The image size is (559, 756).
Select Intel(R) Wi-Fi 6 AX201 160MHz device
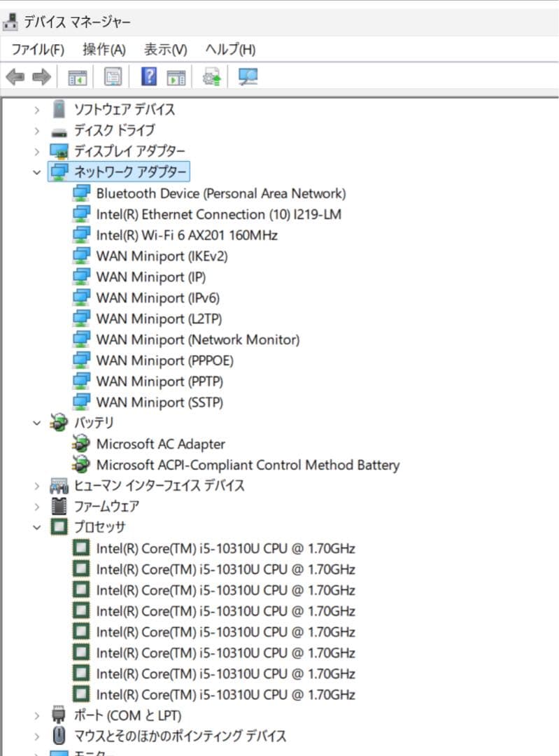pyautogui.click(x=187, y=235)
